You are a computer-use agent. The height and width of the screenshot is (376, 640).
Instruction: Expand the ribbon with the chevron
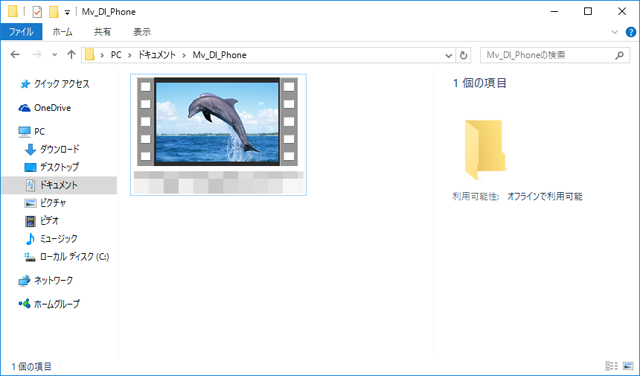[x=614, y=32]
